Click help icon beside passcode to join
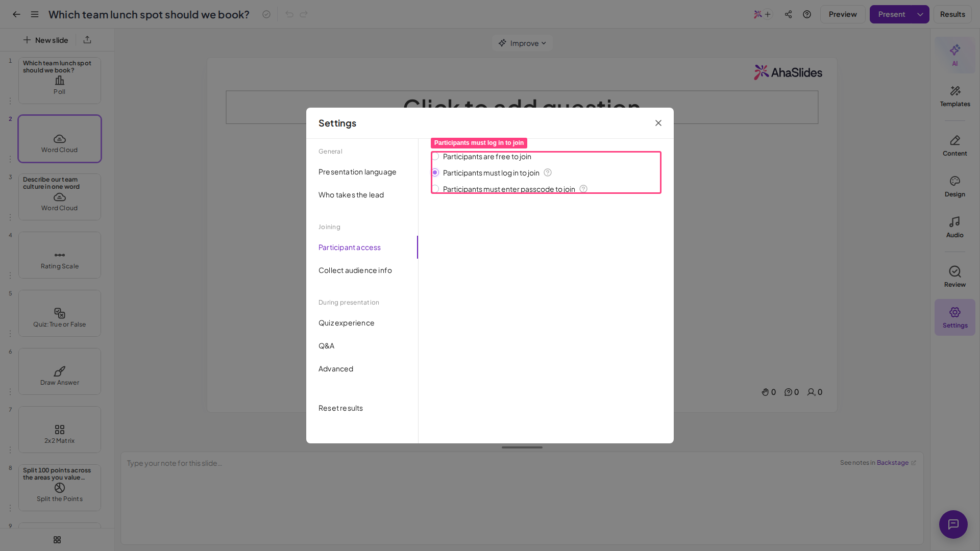This screenshot has width=980, height=551. tap(583, 189)
